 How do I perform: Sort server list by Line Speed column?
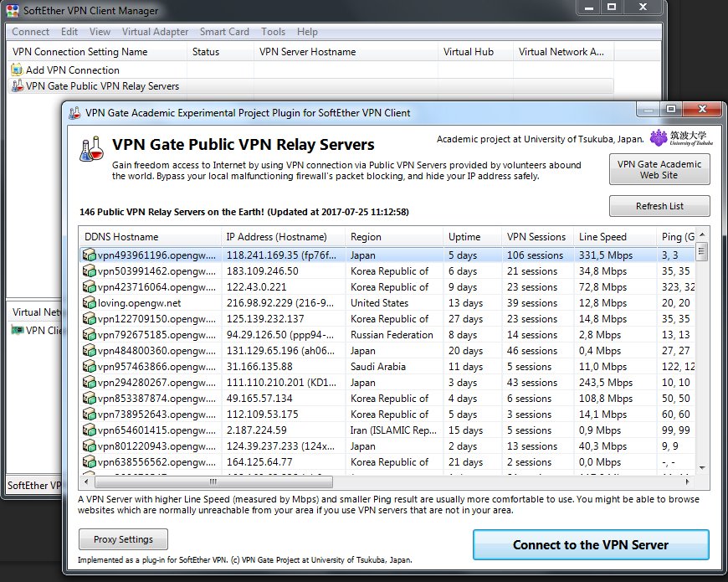pos(615,237)
